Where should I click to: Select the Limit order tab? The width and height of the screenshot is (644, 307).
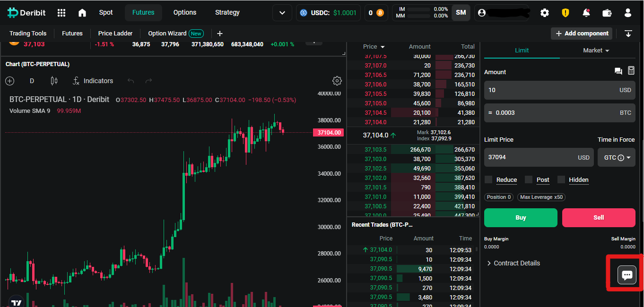[522, 51]
